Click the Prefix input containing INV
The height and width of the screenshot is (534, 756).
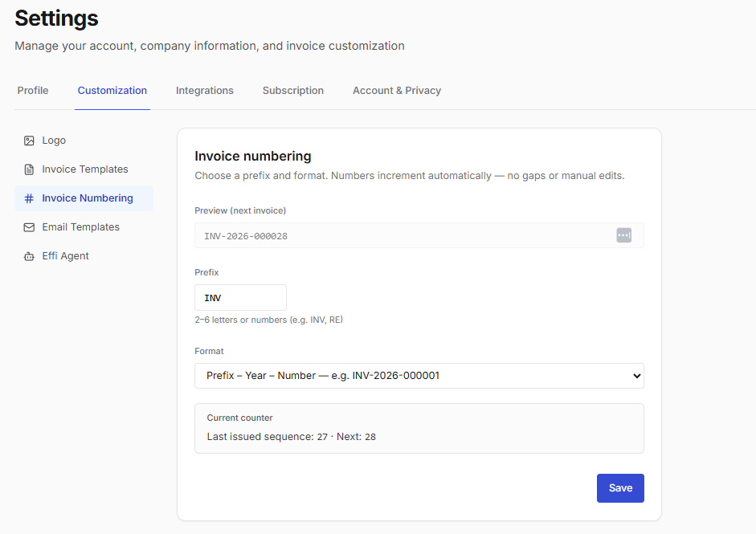240,298
